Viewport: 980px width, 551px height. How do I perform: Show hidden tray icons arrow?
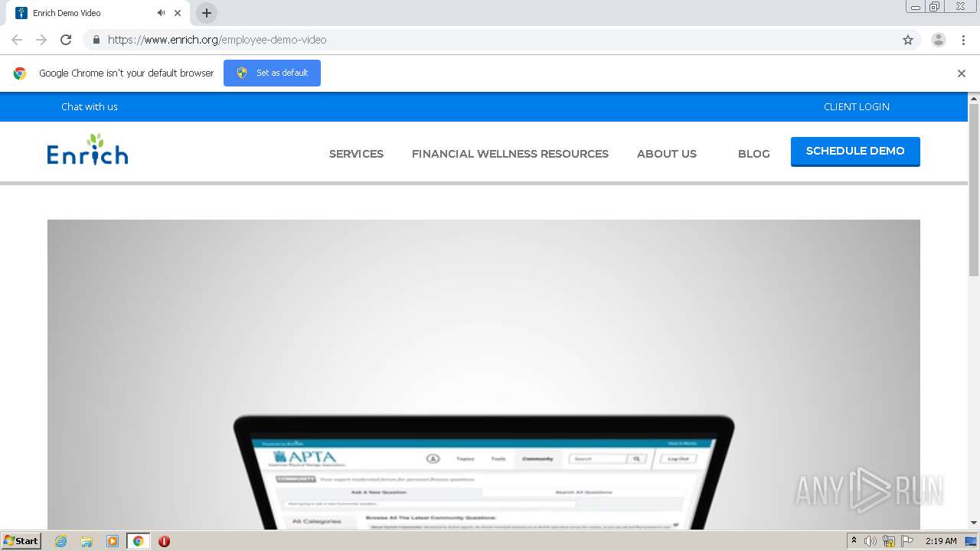pyautogui.click(x=854, y=541)
